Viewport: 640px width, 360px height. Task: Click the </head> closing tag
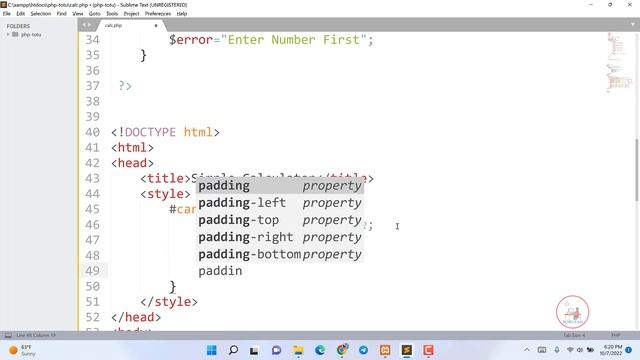point(136,317)
